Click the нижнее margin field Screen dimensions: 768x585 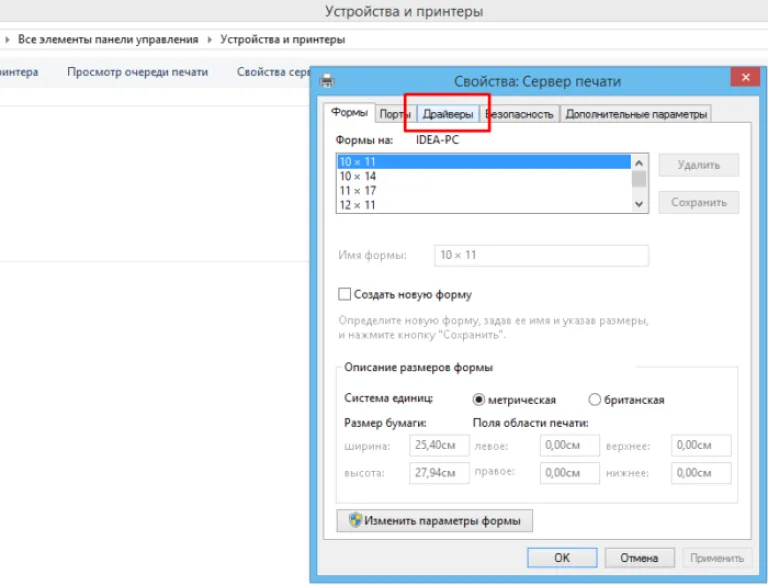tap(701, 473)
